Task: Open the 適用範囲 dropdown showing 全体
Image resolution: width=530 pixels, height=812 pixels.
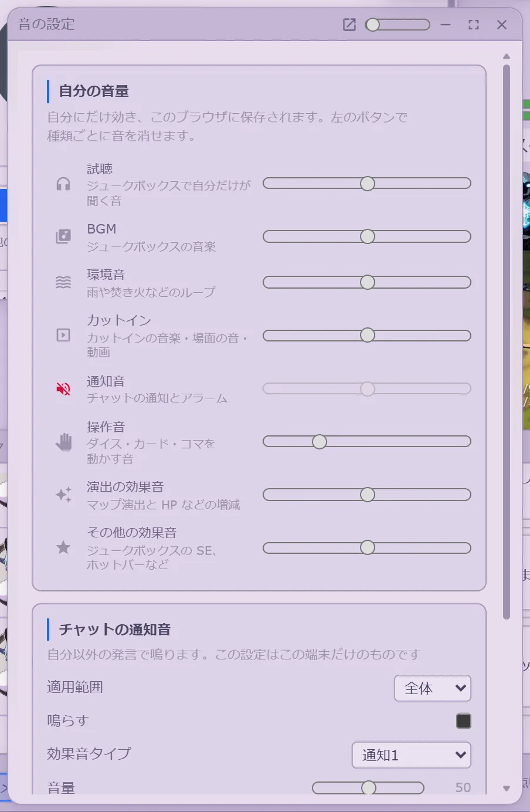Action: [x=433, y=688]
